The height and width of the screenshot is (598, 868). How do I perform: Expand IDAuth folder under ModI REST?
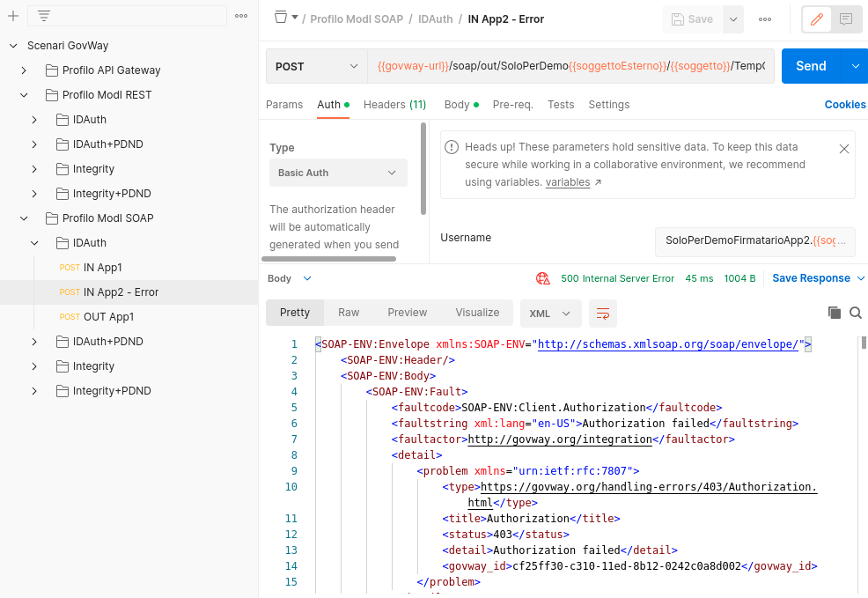(34, 120)
